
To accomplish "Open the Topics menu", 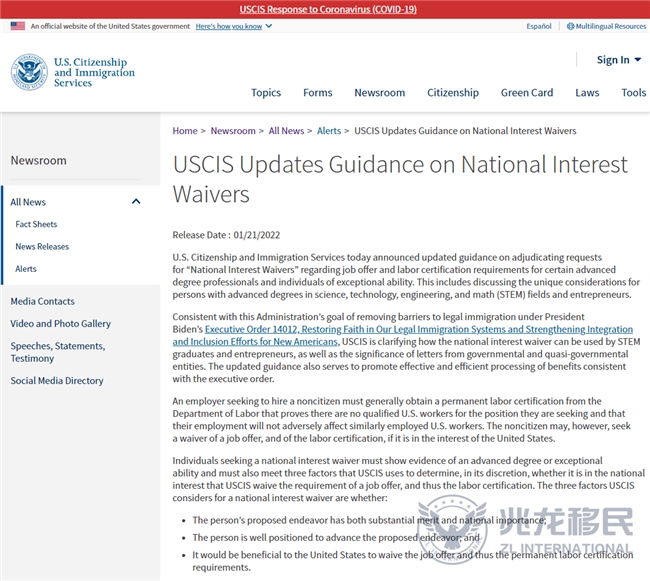I will (266, 92).
